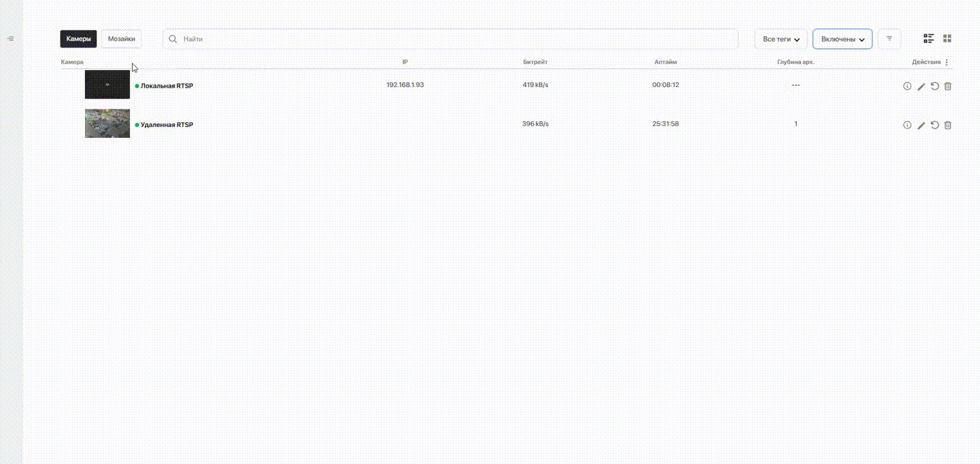Image resolution: width=980 pixels, height=464 pixels.
Task: Open the Включены status dropdown
Action: [842, 39]
